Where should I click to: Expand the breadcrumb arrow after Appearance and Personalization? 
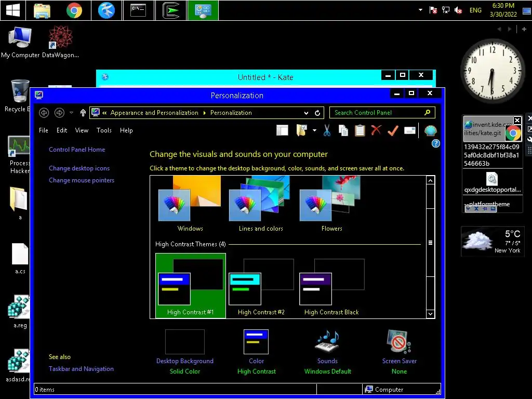(205, 113)
